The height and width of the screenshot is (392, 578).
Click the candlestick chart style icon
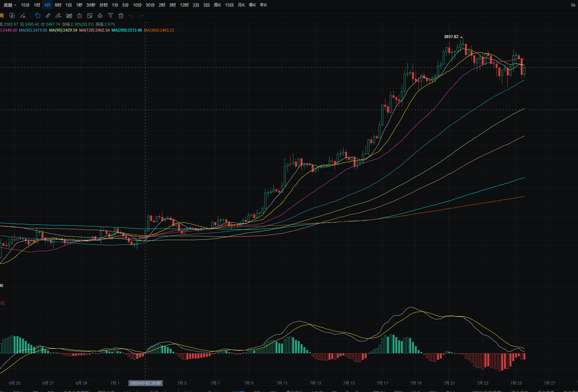pyautogui.click(x=69, y=16)
